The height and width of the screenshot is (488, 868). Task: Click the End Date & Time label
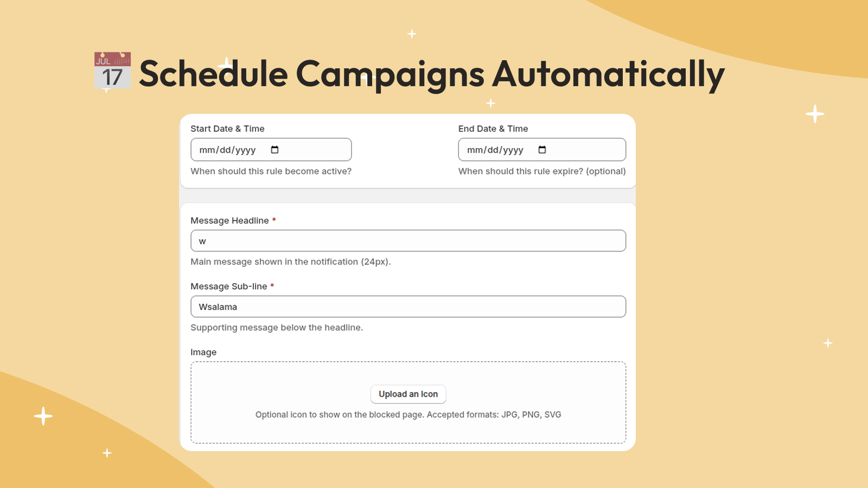click(x=493, y=129)
